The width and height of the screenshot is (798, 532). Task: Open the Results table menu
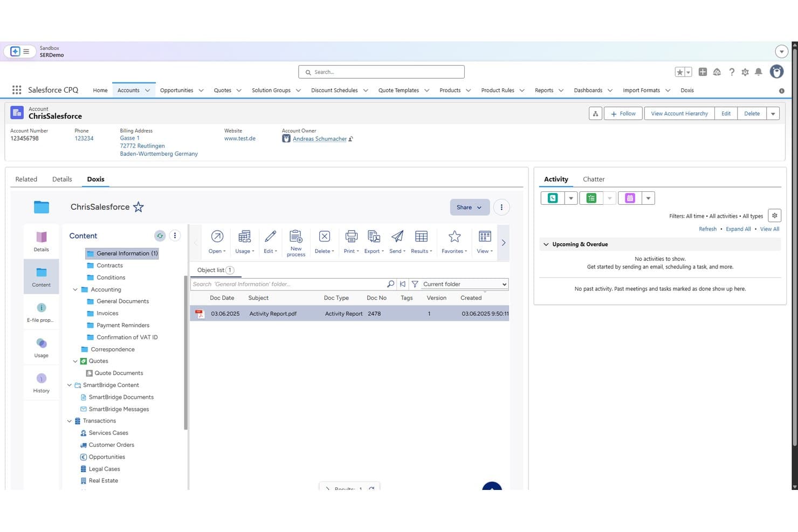[421, 241]
